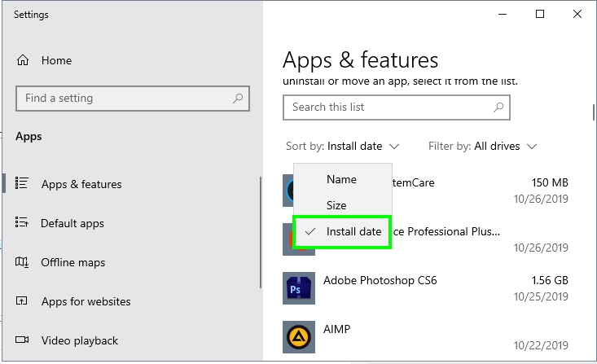Click the Home icon in sidebar
Image resolution: width=597 pixels, height=364 pixels.
pos(23,60)
